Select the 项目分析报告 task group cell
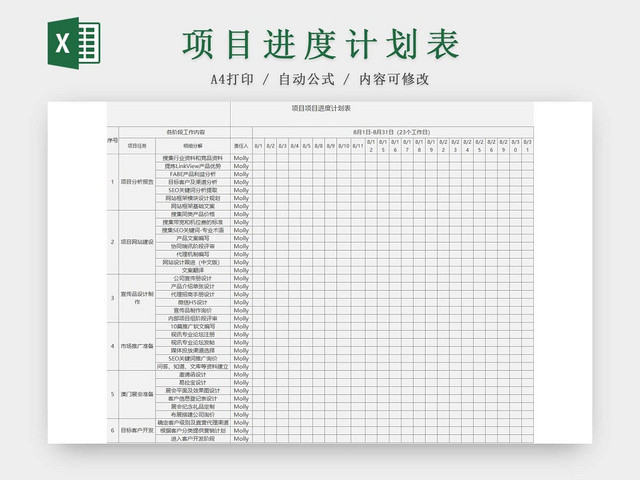 click(x=137, y=182)
